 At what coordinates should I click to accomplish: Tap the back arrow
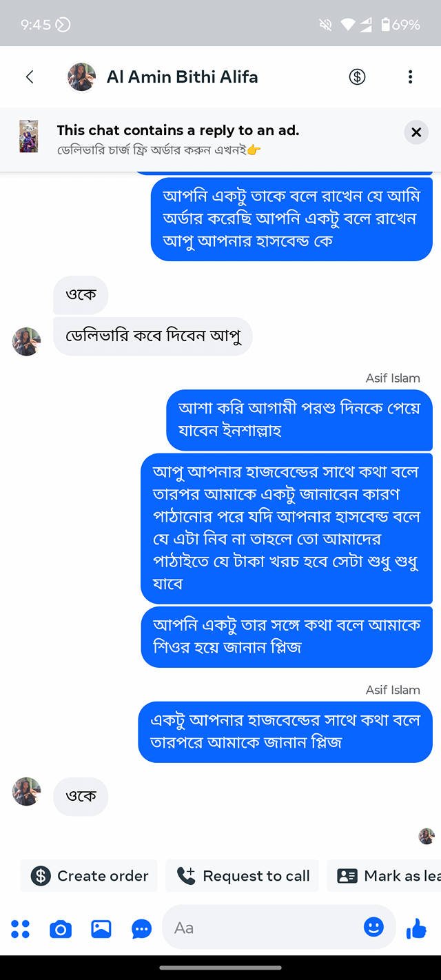tap(30, 76)
